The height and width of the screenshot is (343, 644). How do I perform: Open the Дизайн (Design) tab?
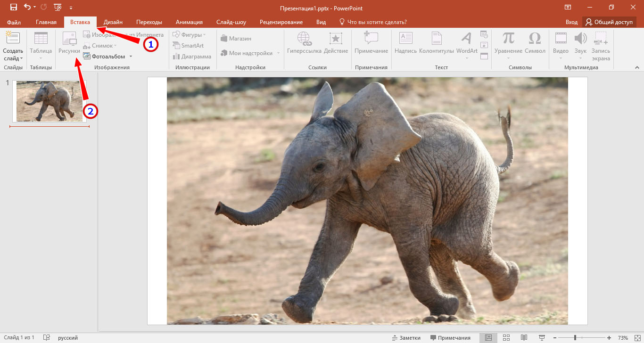tap(113, 22)
